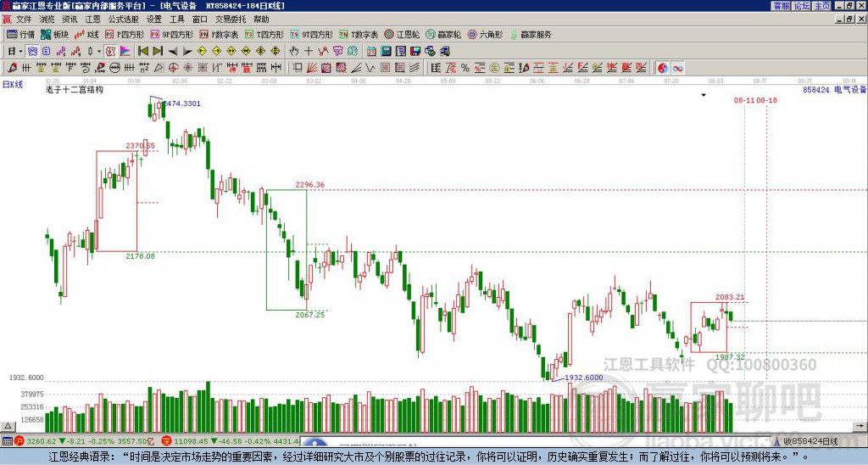Toggle the pressed butterfly chart-mode button
The width and height of the screenshot is (868, 465).
(x=32, y=51)
